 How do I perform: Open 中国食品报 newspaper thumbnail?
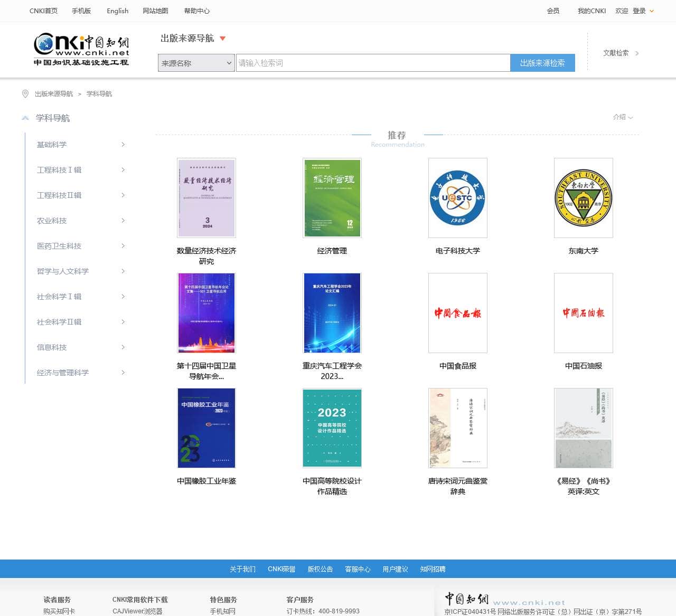(458, 313)
